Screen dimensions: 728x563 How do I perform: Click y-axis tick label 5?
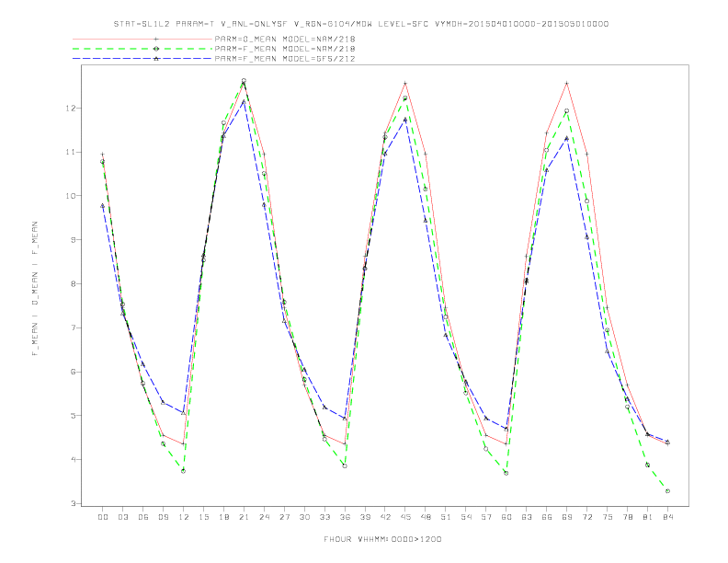pyautogui.click(x=73, y=416)
